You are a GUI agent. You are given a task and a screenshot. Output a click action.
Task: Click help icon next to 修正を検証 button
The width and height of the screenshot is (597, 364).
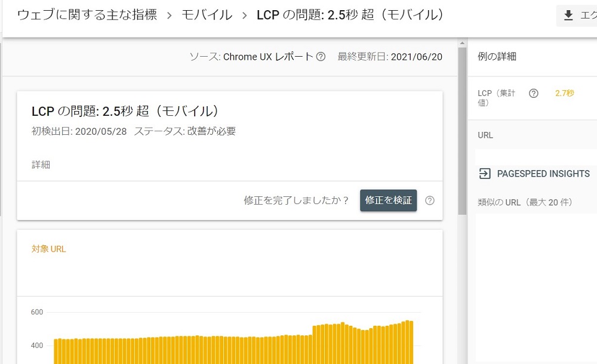[x=429, y=200]
